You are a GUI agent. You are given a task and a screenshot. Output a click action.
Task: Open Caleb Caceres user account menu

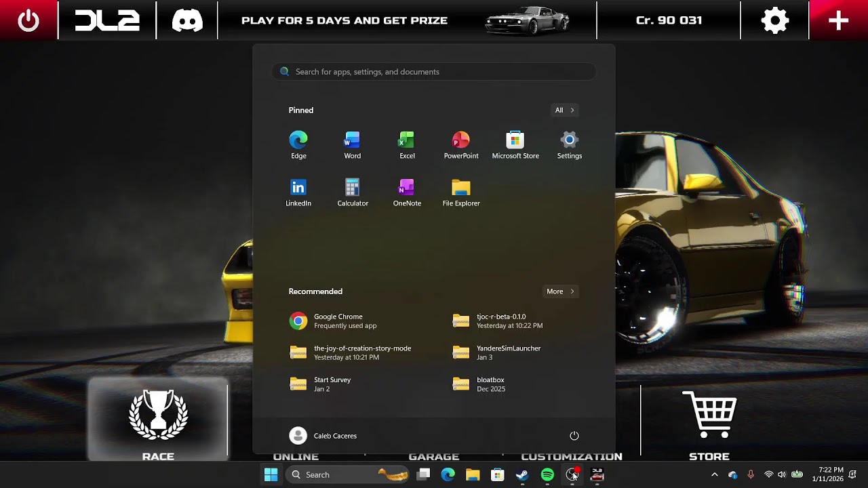(x=323, y=436)
